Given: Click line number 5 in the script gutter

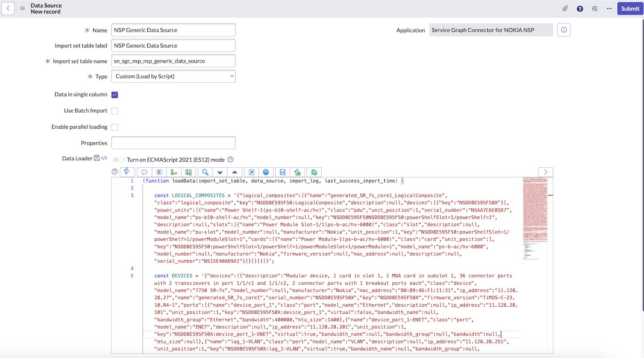Looking at the screenshot, I should [132, 276].
